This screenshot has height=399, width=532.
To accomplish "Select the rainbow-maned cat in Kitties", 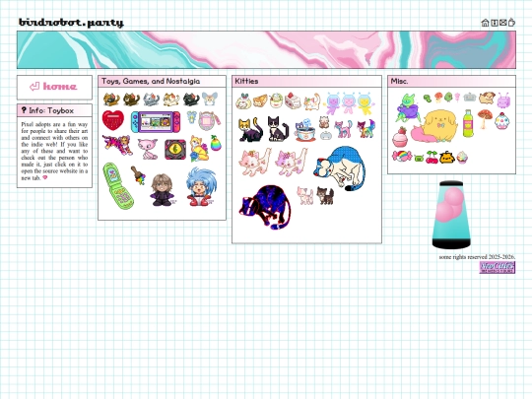I will 366,129.
